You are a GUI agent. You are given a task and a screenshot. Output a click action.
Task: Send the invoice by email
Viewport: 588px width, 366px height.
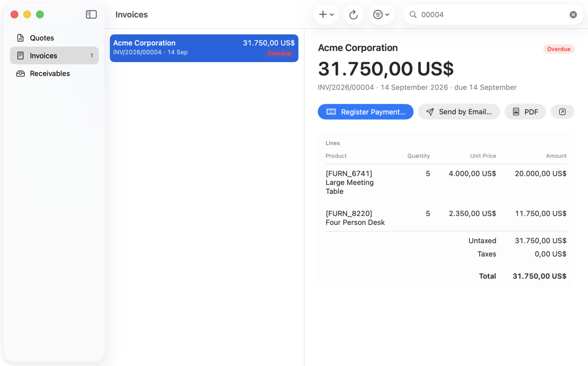[459, 112]
